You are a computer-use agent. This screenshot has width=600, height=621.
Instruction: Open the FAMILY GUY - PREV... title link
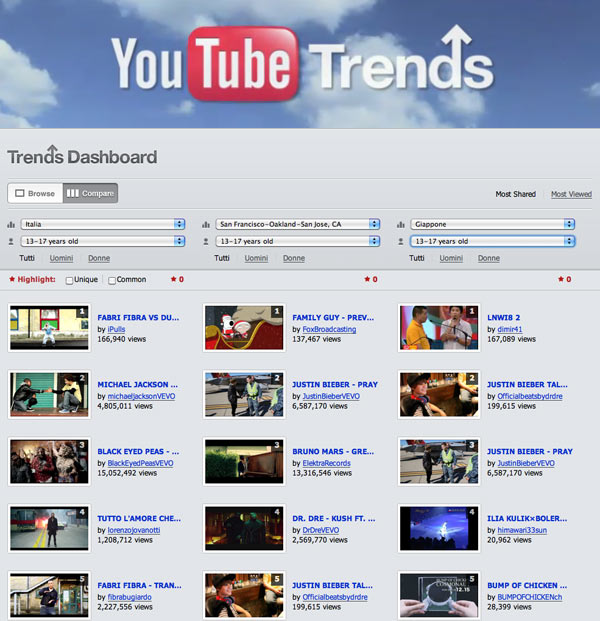[333, 318]
